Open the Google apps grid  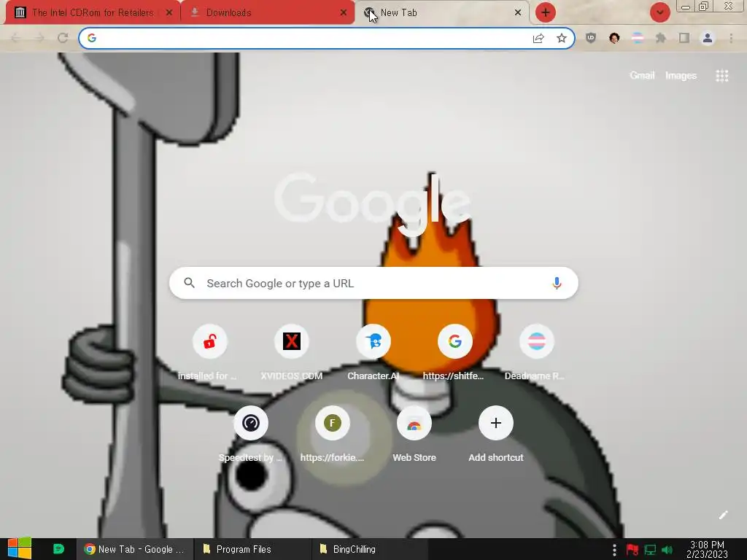pos(721,76)
